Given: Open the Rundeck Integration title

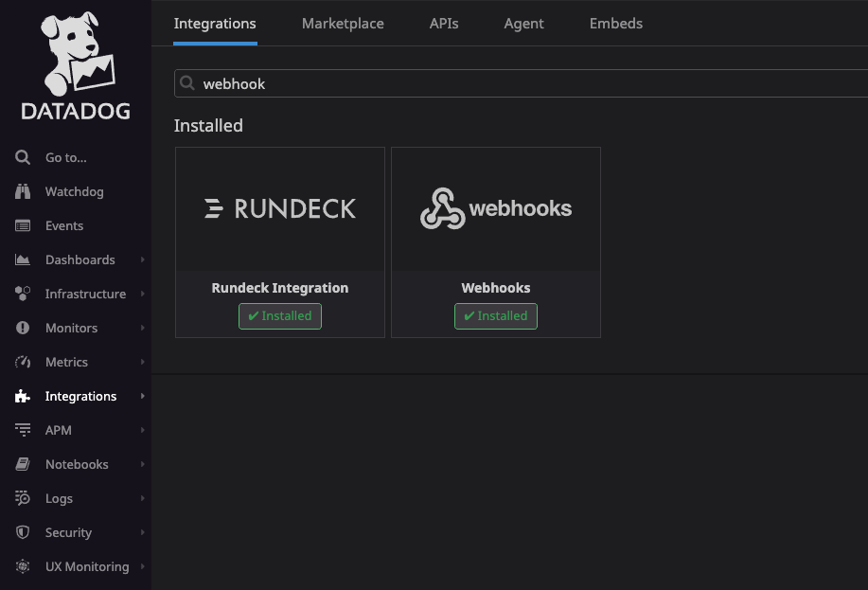Looking at the screenshot, I should (280, 288).
